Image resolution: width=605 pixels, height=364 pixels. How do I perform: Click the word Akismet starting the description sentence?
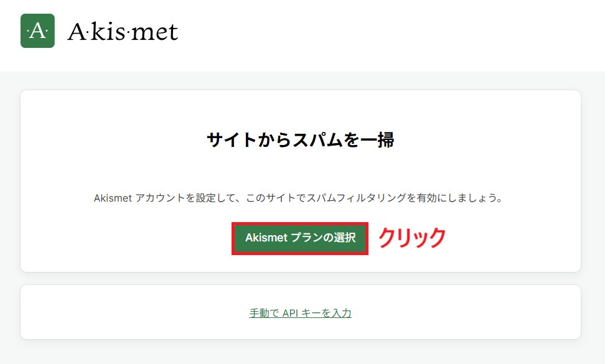coord(111,198)
